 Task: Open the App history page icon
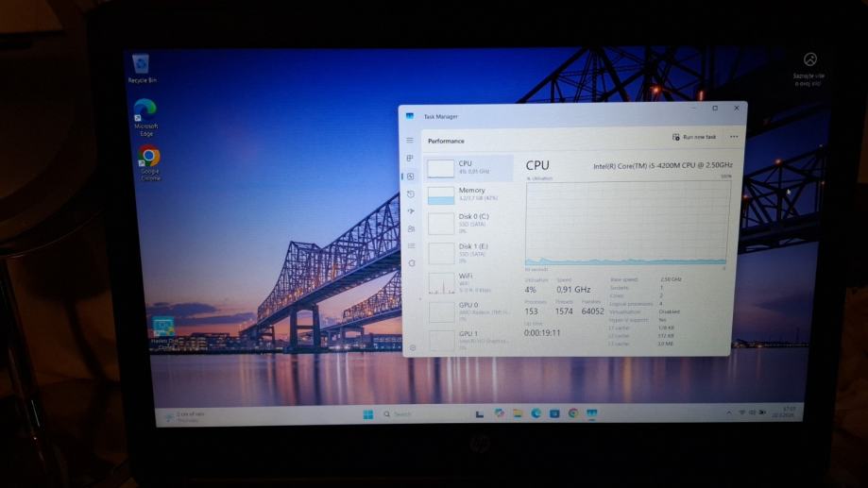coord(410,194)
